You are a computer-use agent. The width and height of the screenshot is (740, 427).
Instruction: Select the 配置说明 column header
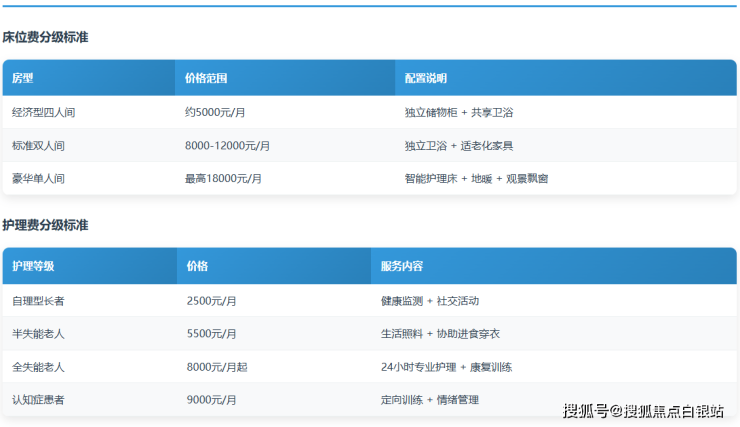click(426, 78)
